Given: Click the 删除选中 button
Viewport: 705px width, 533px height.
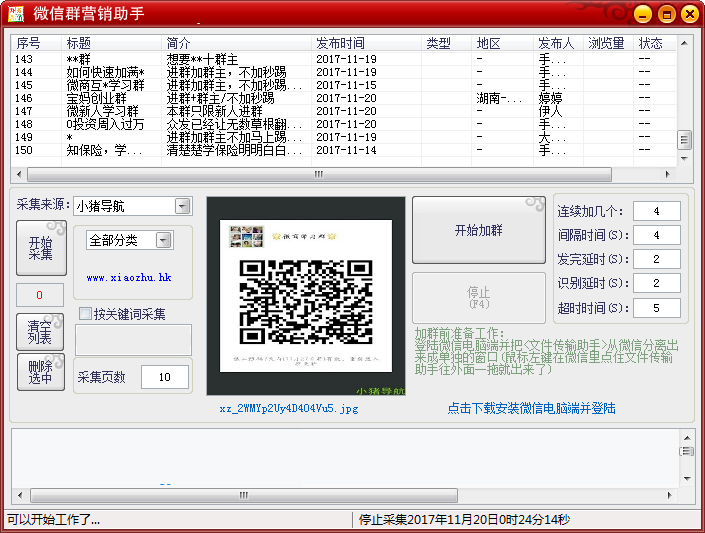Looking at the screenshot, I should click(x=40, y=372).
